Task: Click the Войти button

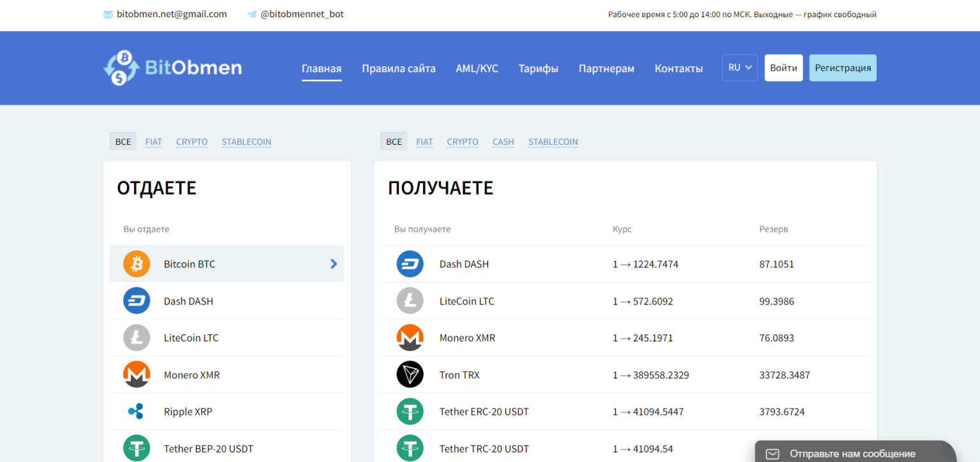Action: (x=783, y=68)
